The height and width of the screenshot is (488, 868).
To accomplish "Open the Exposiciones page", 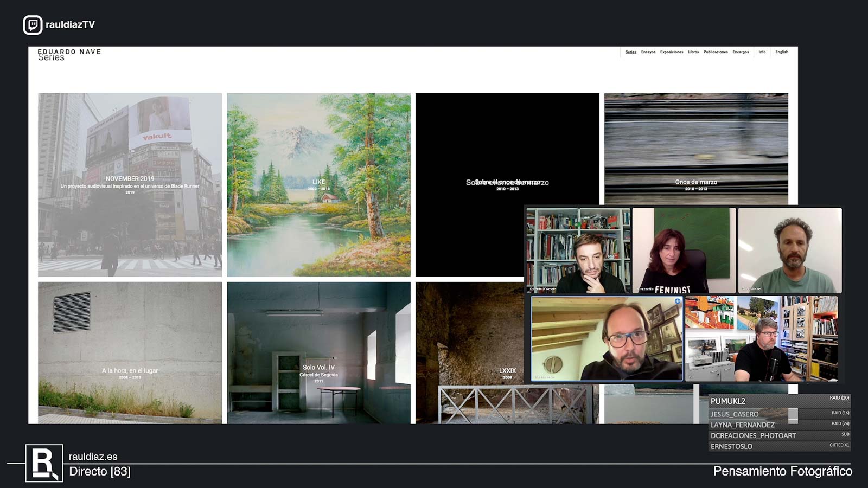I will click(672, 52).
